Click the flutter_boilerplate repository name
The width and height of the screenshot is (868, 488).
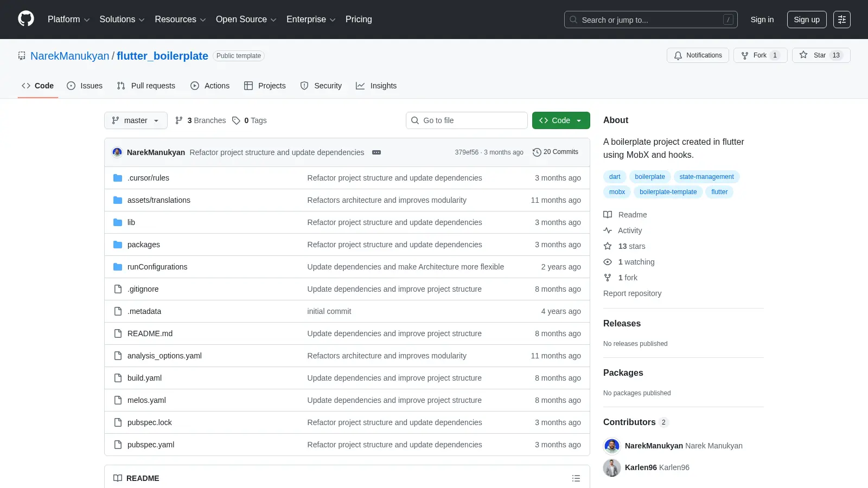coord(162,56)
